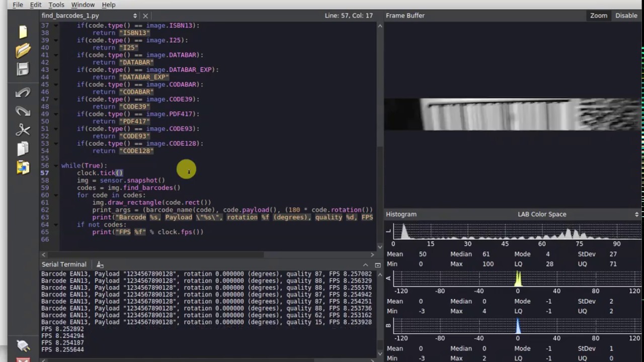
Task: Click the "CODE128" return string on line 54
Action: pos(136,151)
